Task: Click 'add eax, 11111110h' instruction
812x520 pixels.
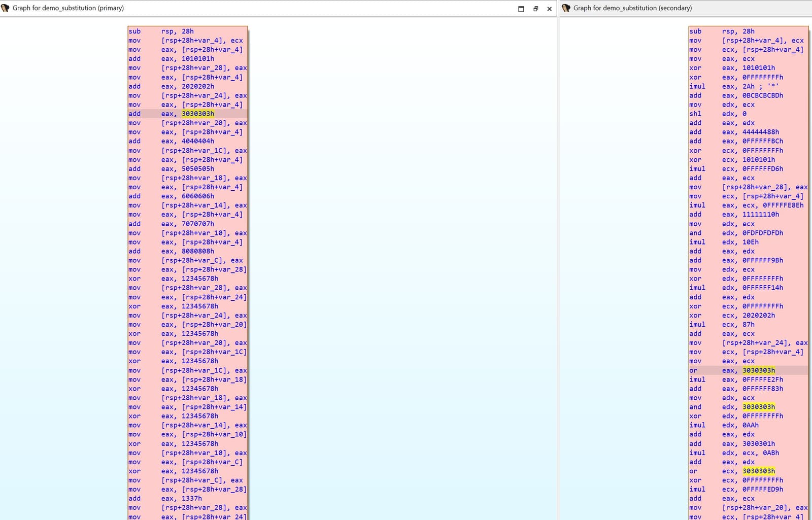Action: [x=734, y=215]
